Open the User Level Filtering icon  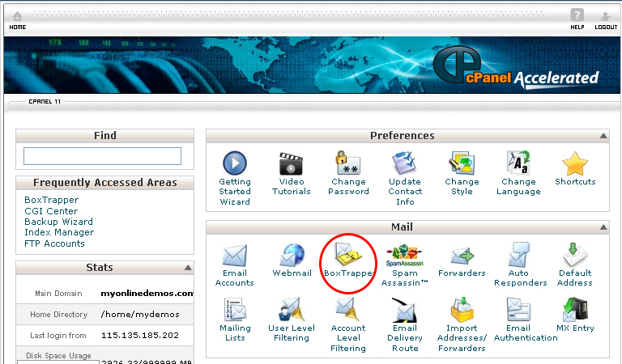pyautogui.click(x=292, y=309)
